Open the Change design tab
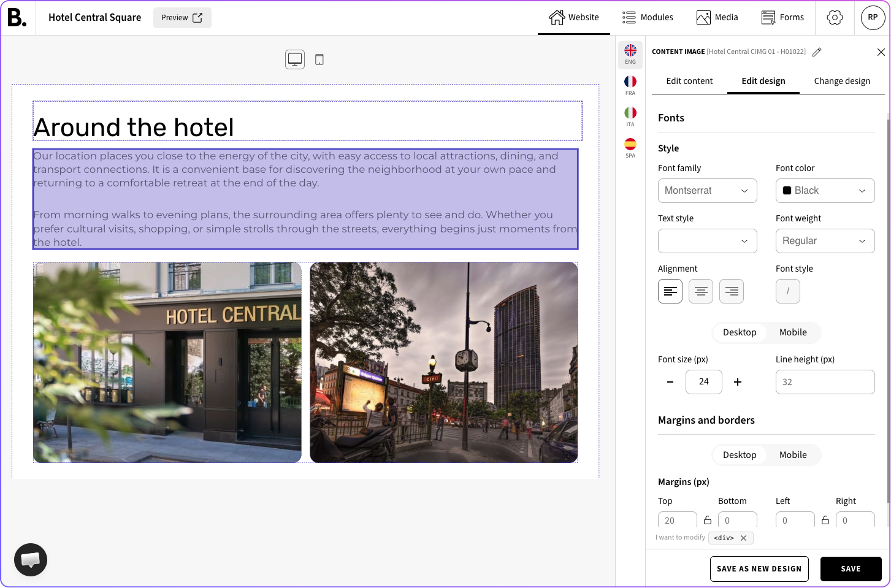 tap(842, 81)
